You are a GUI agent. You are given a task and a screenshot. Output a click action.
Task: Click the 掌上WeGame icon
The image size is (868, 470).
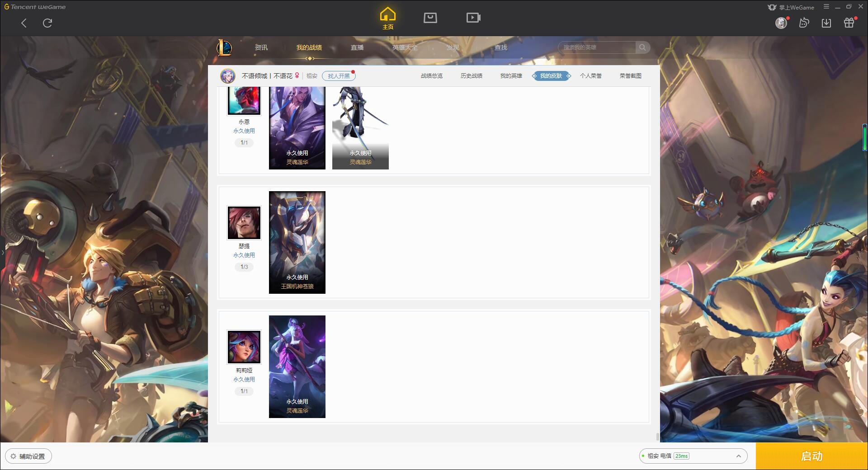(x=772, y=7)
